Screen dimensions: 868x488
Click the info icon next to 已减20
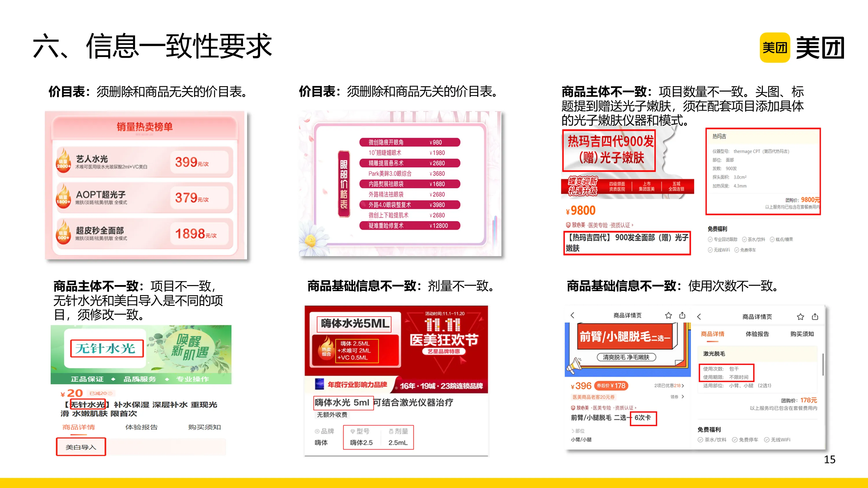(110, 393)
